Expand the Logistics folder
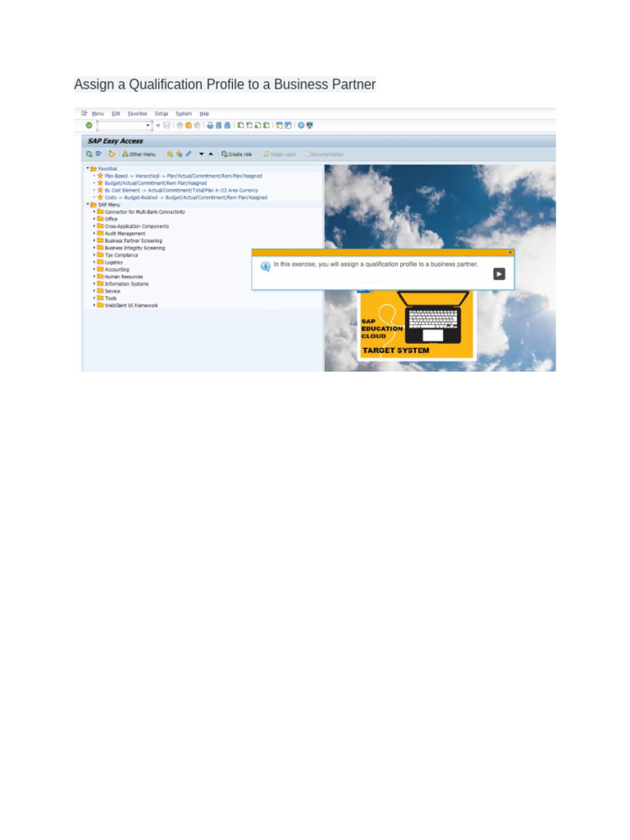The height and width of the screenshot is (840, 630). (x=94, y=262)
